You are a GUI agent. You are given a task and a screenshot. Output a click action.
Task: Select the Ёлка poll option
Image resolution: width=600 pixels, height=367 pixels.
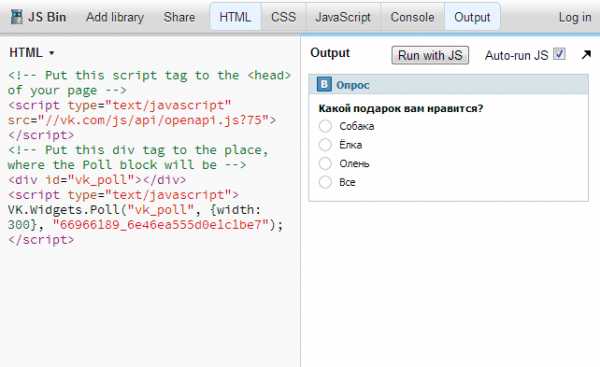[325, 145]
